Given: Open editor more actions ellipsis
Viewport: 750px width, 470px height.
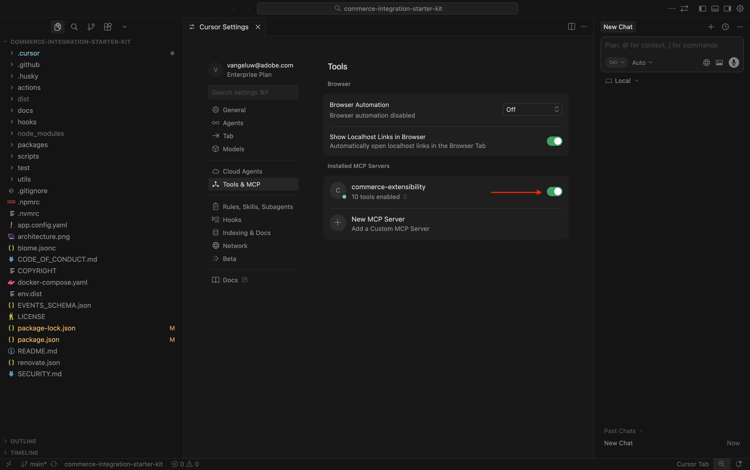Looking at the screenshot, I should [x=584, y=27].
